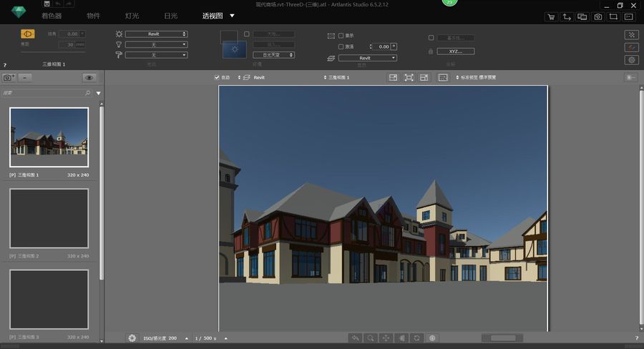Viewport: 644px width, 349px height.
Task: Select the pan arrows navigation tool
Action: 386,338
